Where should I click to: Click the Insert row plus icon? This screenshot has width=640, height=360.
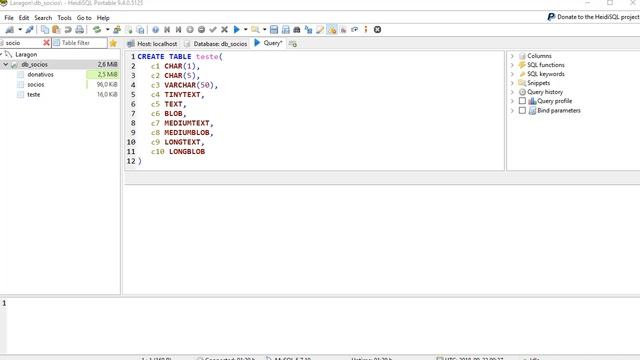[190, 30]
